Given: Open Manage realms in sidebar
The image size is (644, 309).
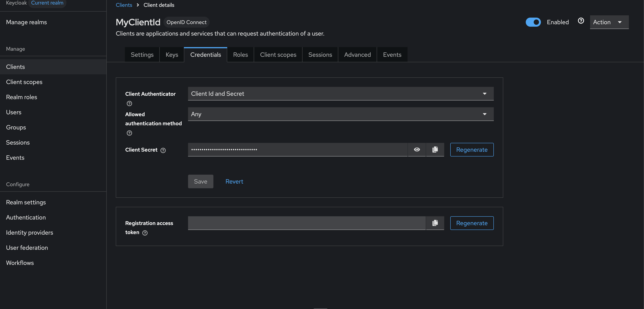Looking at the screenshot, I should 26,22.
